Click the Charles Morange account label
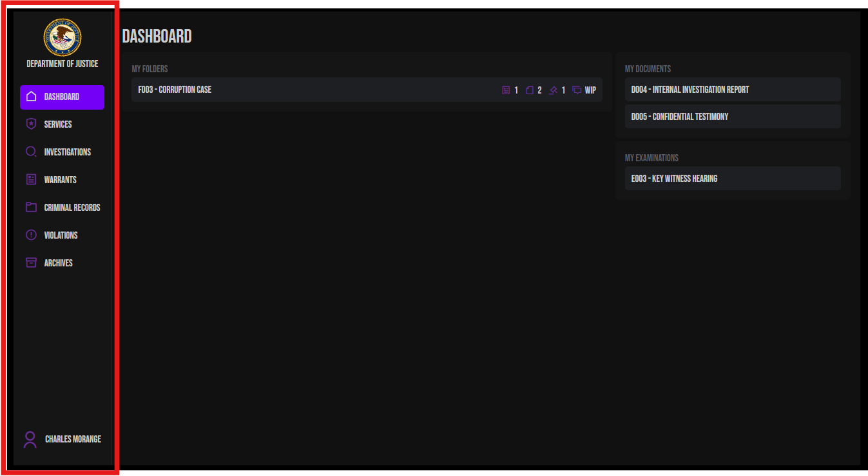 click(x=72, y=439)
